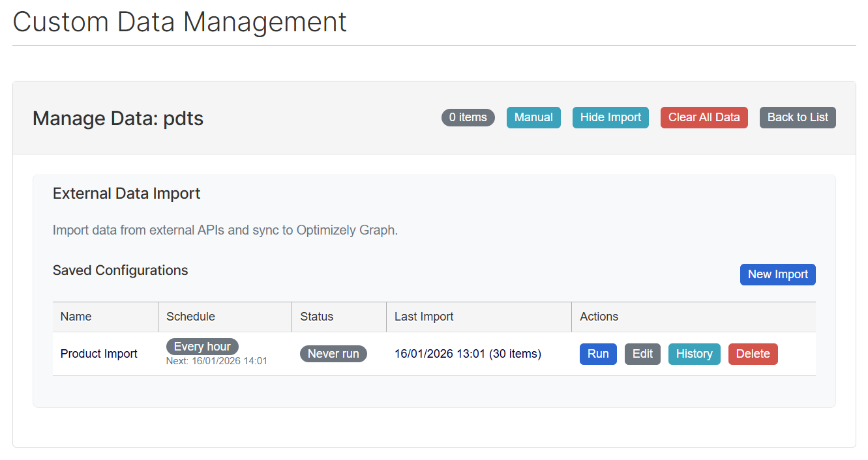Click the Last Import column header
868x460 pixels.
(x=424, y=317)
